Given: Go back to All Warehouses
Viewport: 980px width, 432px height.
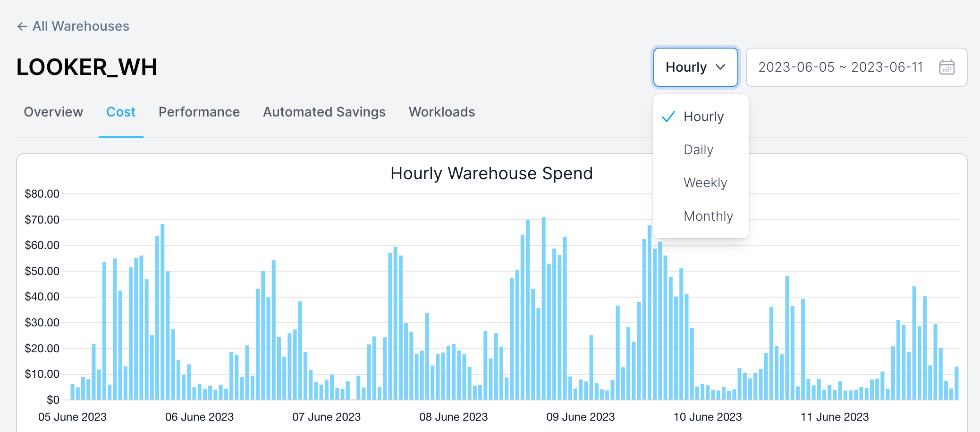Looking at the screenshot, I should 73,26.
